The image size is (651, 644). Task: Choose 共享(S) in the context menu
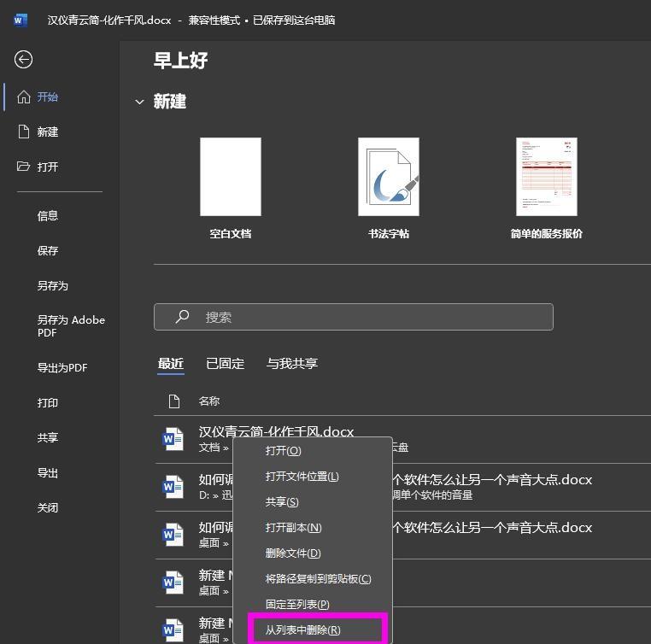click(x=313, y=502)
